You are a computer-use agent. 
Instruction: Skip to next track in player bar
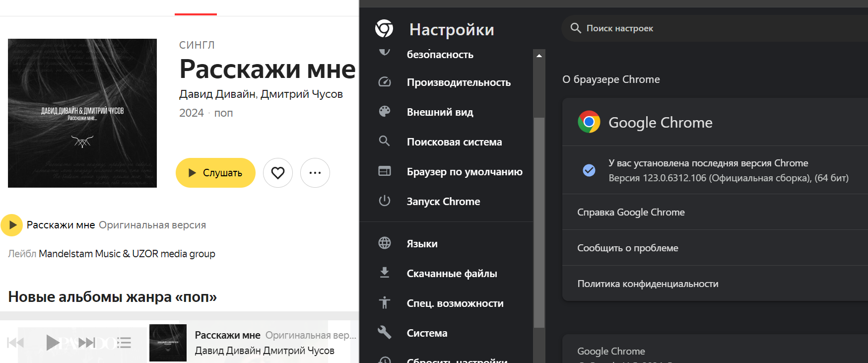coord(87,342)
